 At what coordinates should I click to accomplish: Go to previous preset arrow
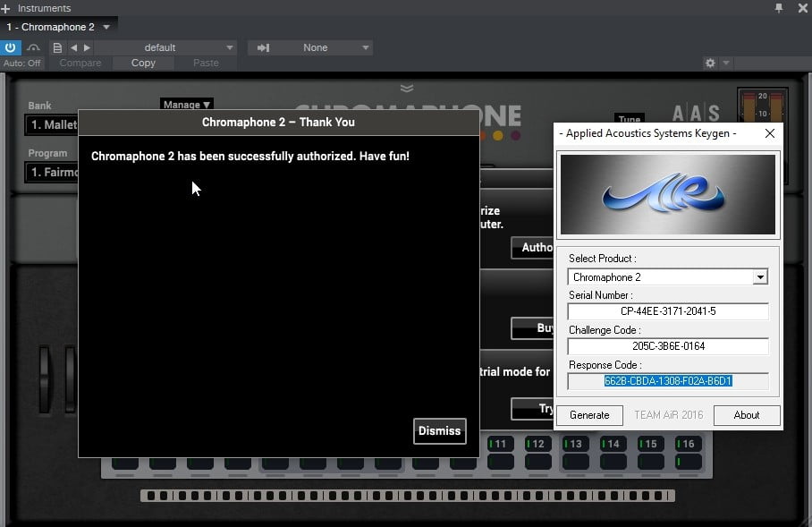pos(73,47)
